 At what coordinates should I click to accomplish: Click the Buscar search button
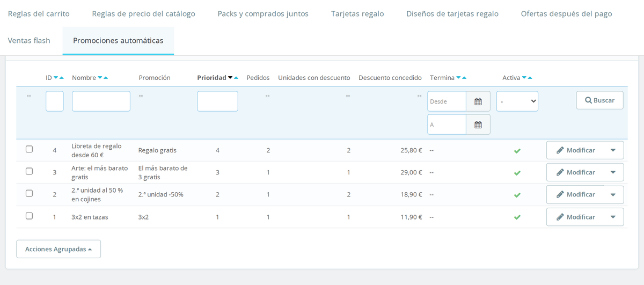[600, 100]
